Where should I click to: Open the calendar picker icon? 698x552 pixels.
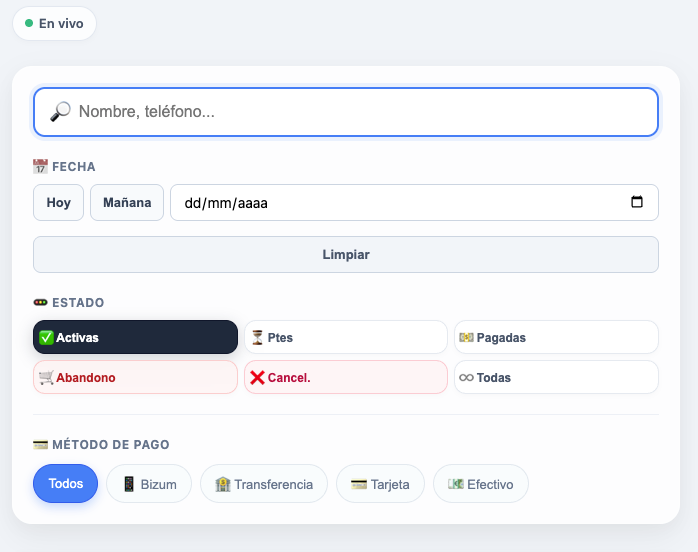(x=637, y=202)
